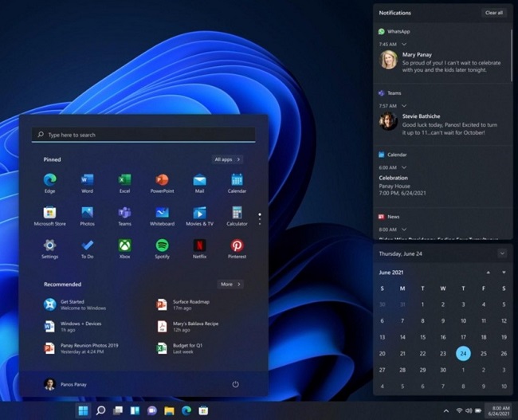The width and height of the screenshot is (518, 420).
Task: Select June 15 in the calendar
Action: (x=422, y=337)
